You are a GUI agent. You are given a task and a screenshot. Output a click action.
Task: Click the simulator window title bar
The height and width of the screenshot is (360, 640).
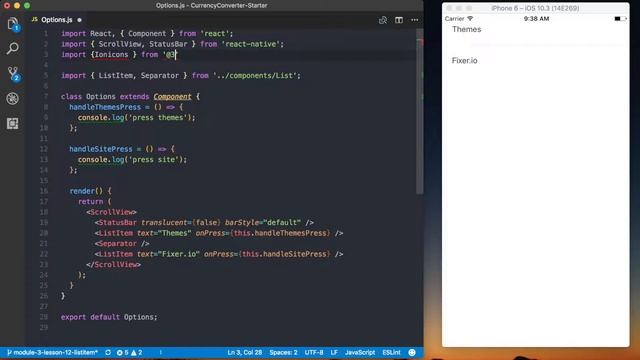pos(536,8)
